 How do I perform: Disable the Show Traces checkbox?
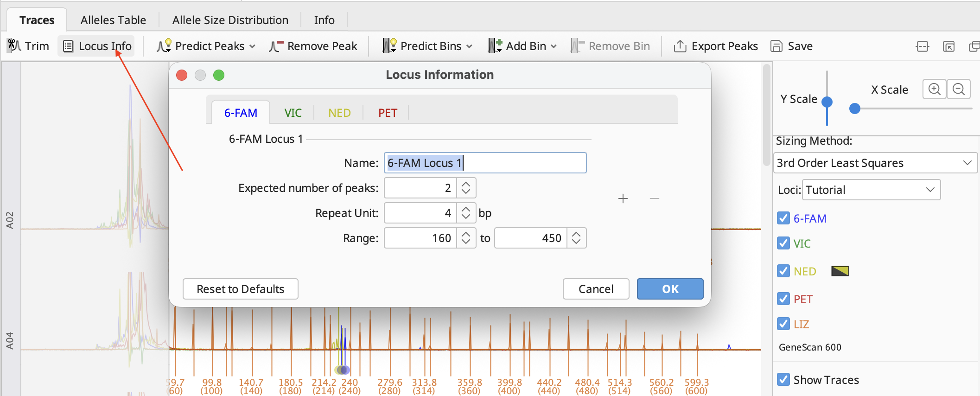(x=783, y=380)
